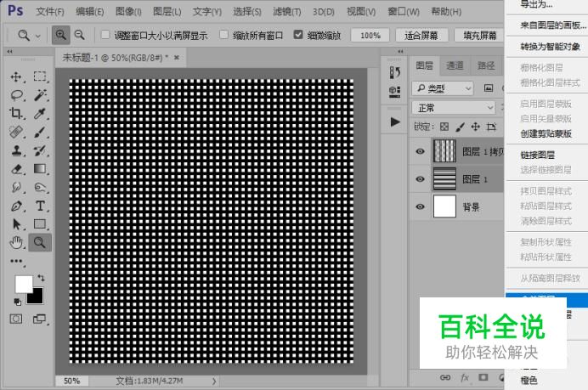Select the Eyedropper tool
Image resolution: width=588 pixels, height=390 pixels.
click(40, 113)
